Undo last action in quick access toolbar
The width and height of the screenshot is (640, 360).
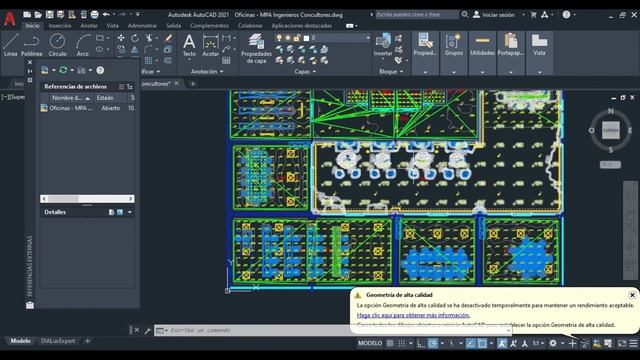point(106,15)
